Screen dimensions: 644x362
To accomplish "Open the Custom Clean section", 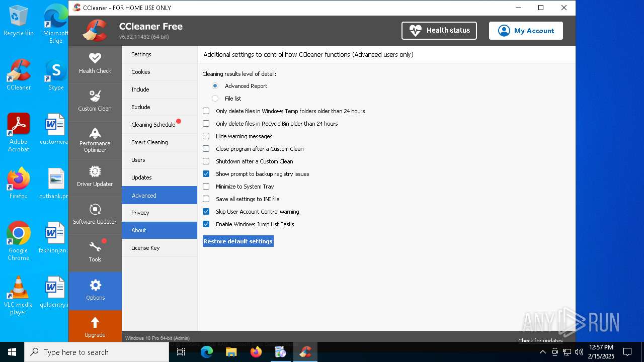I will (95, 102).
